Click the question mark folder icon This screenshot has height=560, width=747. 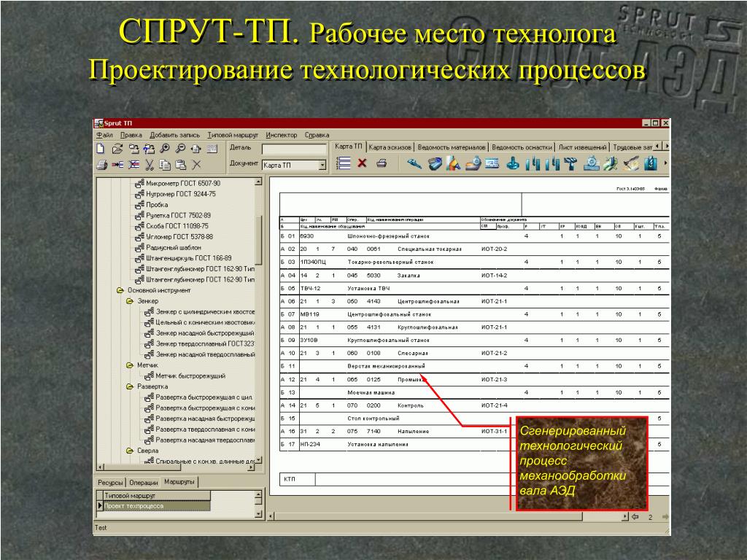point(149,149)
